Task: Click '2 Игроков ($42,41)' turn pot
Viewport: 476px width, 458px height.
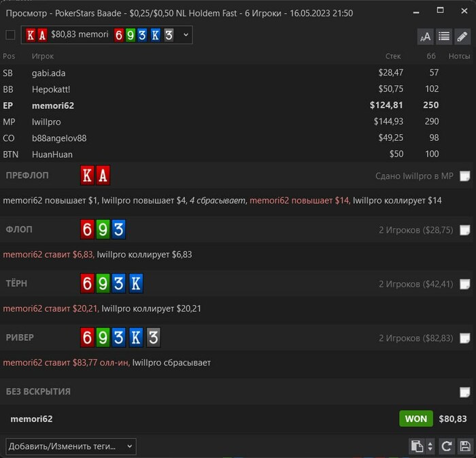Action: pos(416,284)
